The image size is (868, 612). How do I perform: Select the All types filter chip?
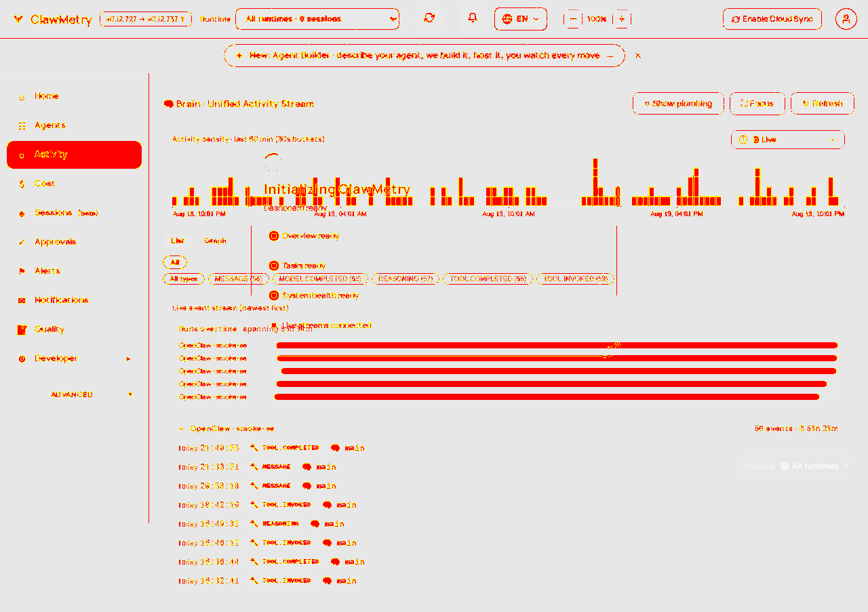click(x=184, y=279)
